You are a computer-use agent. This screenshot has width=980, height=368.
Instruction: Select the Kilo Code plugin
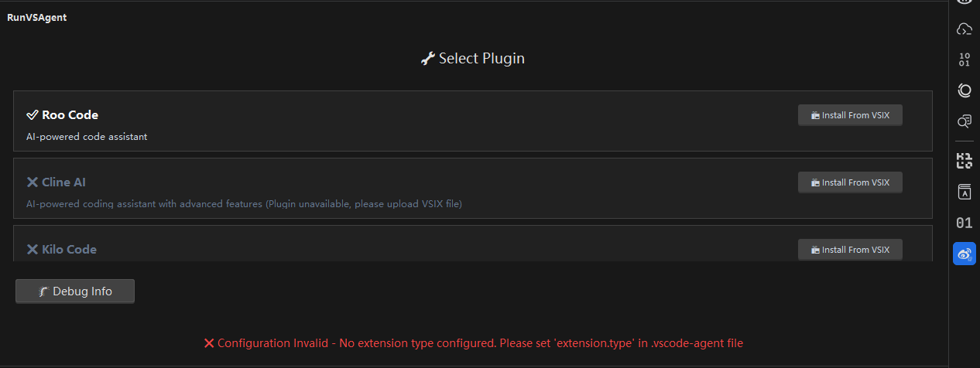[472, 243]
